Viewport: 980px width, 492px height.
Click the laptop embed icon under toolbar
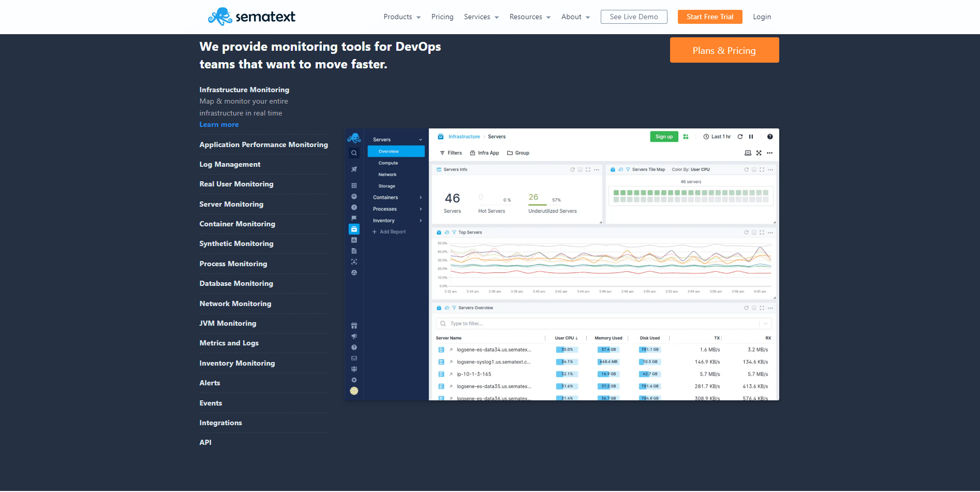pos(748,153)
